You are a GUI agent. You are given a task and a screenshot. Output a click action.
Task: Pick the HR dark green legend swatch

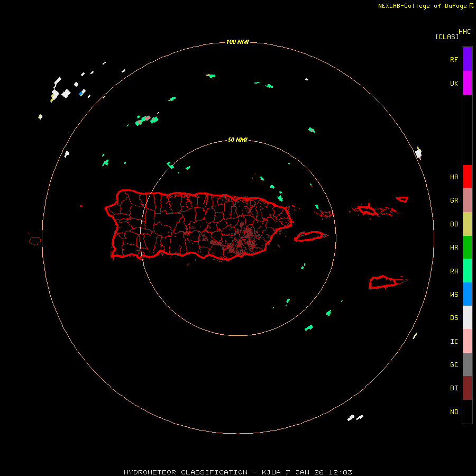pyautogui.click(x=467, y=248)
